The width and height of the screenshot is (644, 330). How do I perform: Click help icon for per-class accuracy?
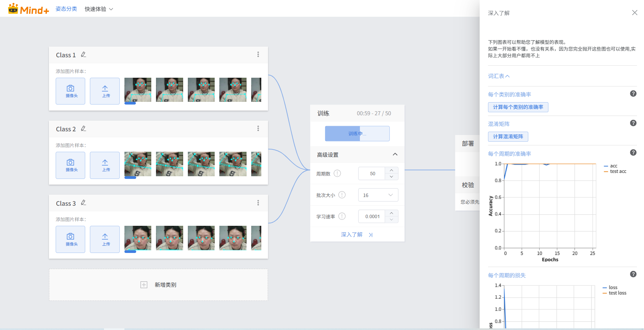point(633,94)
